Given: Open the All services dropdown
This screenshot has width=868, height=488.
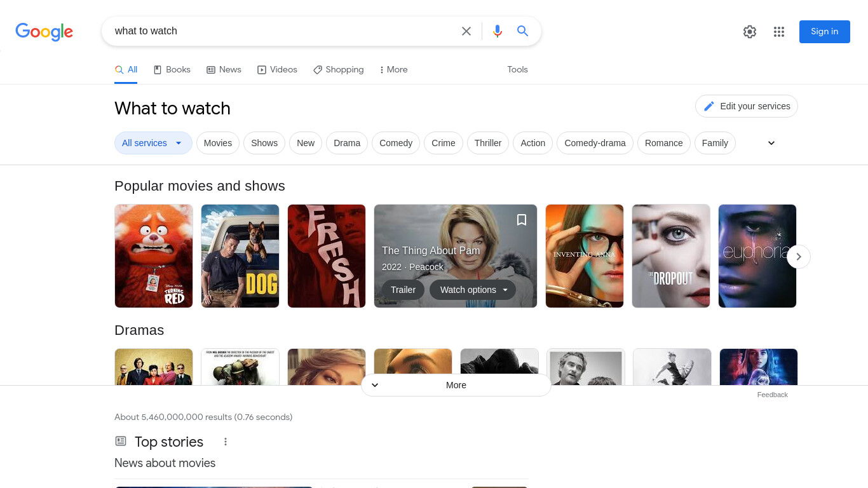Looking at the screenshot, I should pos(153,143).
